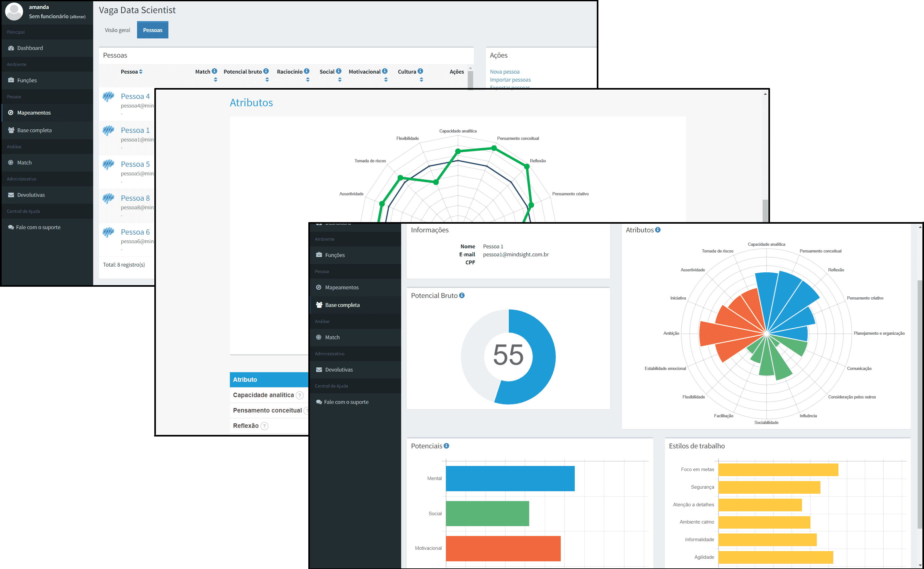
Task: Sort by Potencial bruto using its arrows
Action: 267,79
